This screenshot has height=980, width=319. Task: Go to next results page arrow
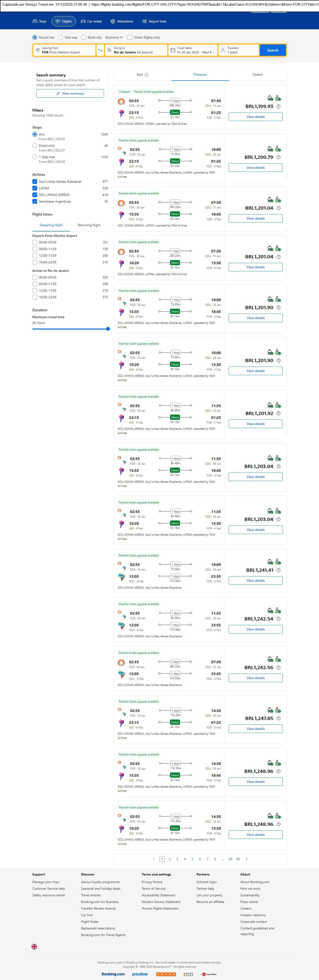(246, 859)
